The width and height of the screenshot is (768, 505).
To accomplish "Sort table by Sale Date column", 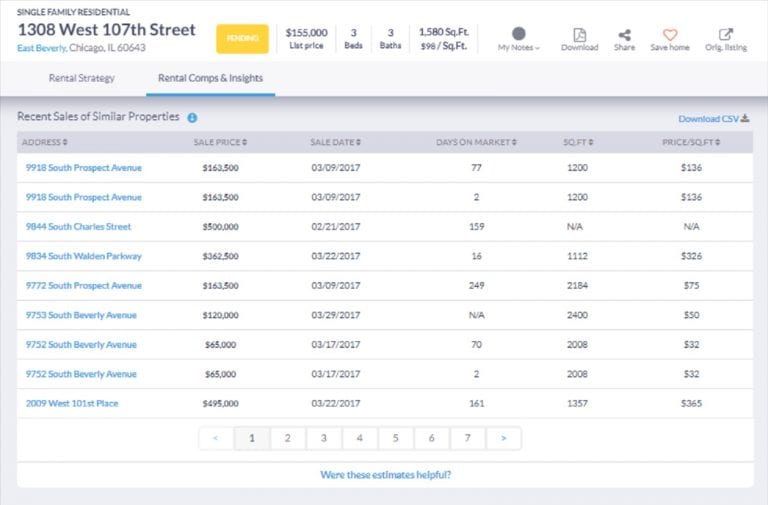I will point(335,142).
